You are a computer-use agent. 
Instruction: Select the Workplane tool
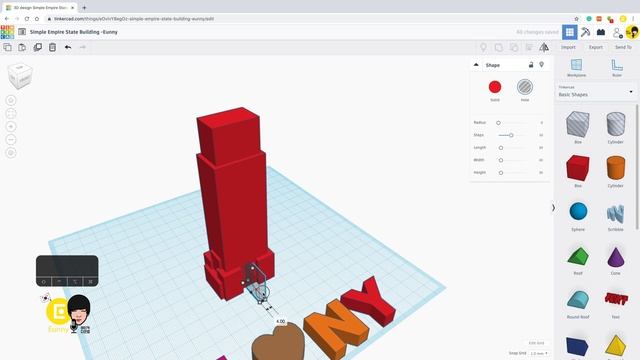[x=576, y=68]
